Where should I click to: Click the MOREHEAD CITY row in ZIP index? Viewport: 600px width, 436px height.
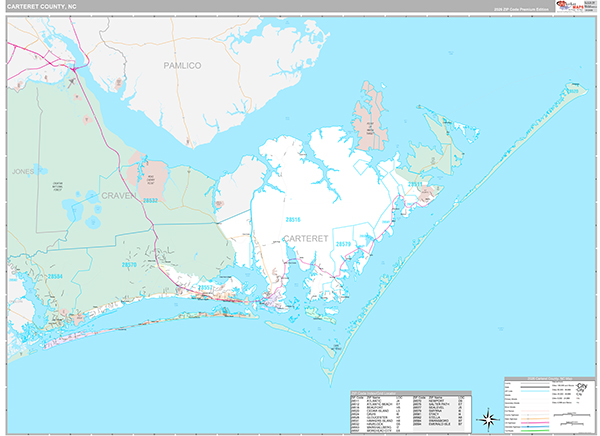[377, 431]
